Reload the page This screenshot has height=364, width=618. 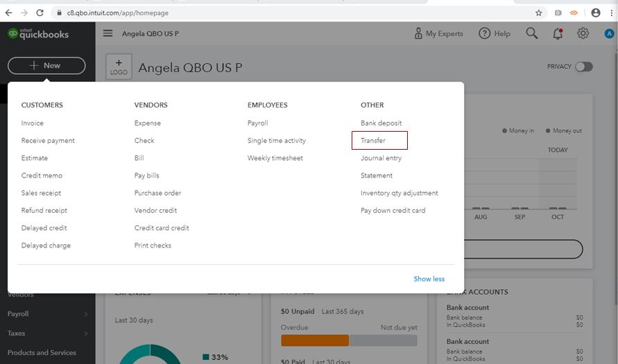pyautogui.click(x=40, y=13)
